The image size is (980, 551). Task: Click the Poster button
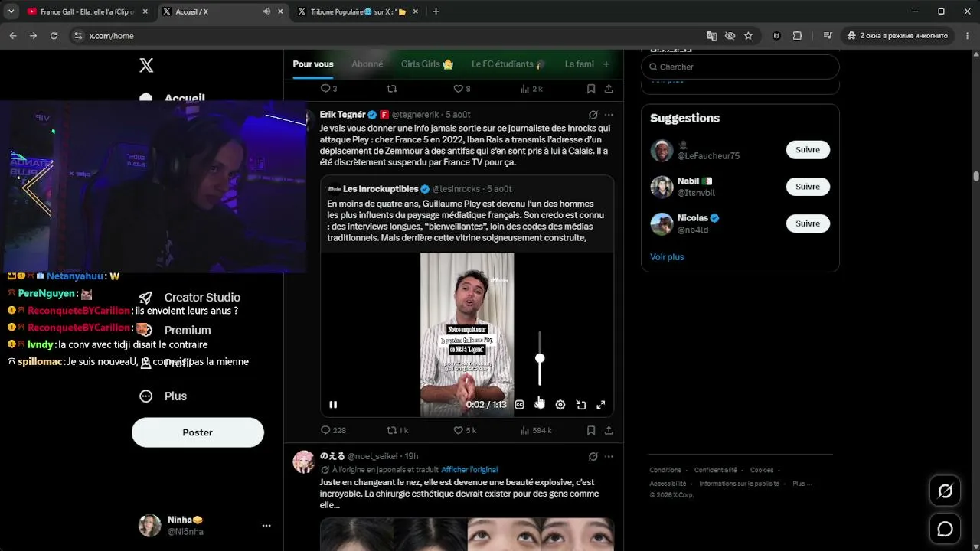198,432
